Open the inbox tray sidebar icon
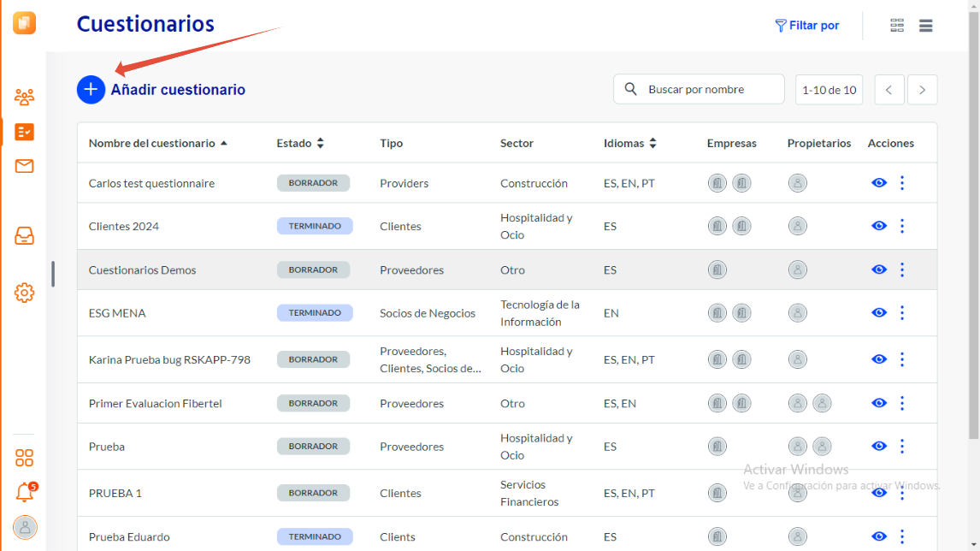The height and width of the screenshot is (551, 980). pos(25,236)
